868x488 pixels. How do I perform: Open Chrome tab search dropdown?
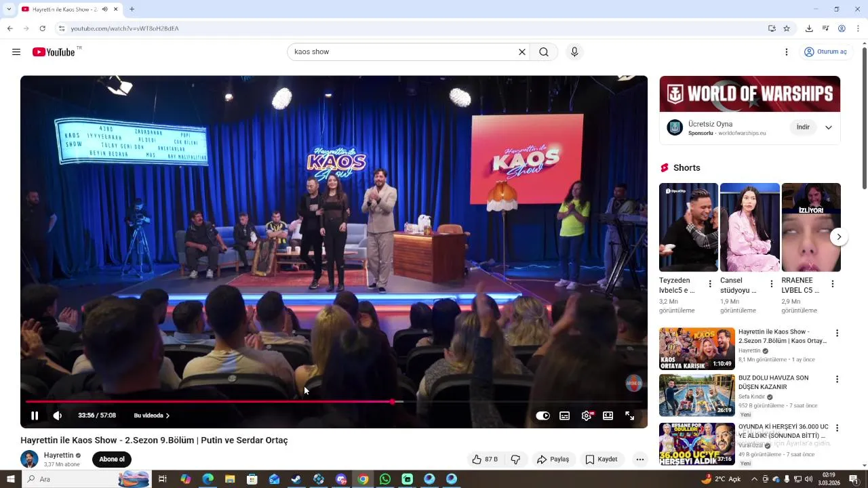(9, 9)
